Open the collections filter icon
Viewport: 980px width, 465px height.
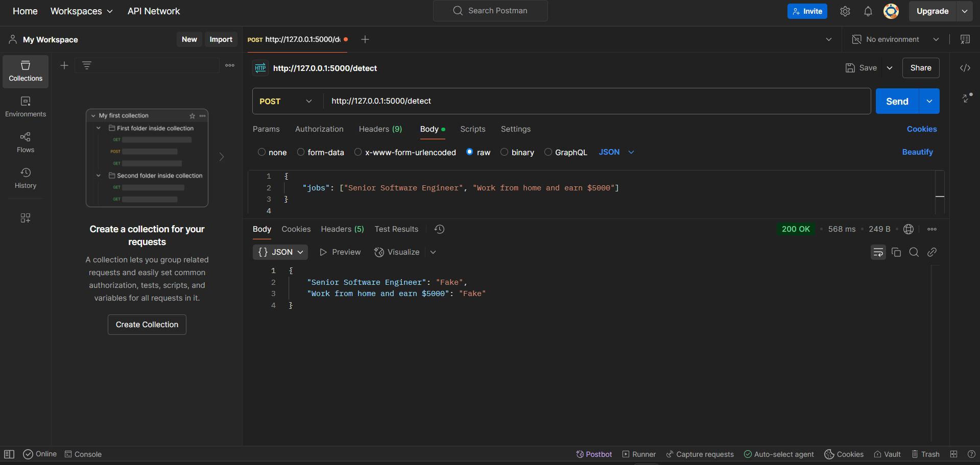87,65
